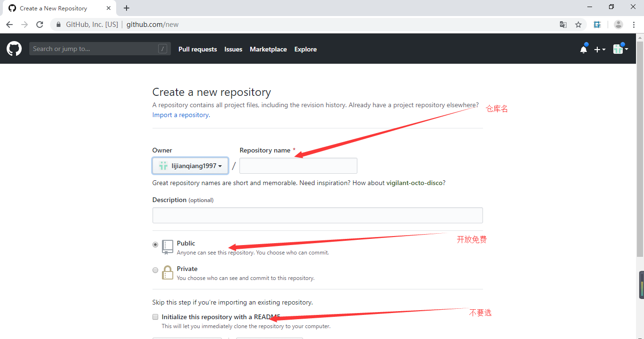Screen dimensions: 644x339
Task: Bookmark this page with the star
Action: point(578,25)
